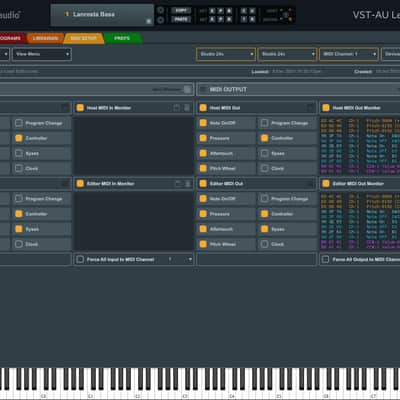The image size is (400, 400).
Task: Check Program Change left of Host MIDI In Monitor
Action: pyautogui.click(x=19, y=123)
